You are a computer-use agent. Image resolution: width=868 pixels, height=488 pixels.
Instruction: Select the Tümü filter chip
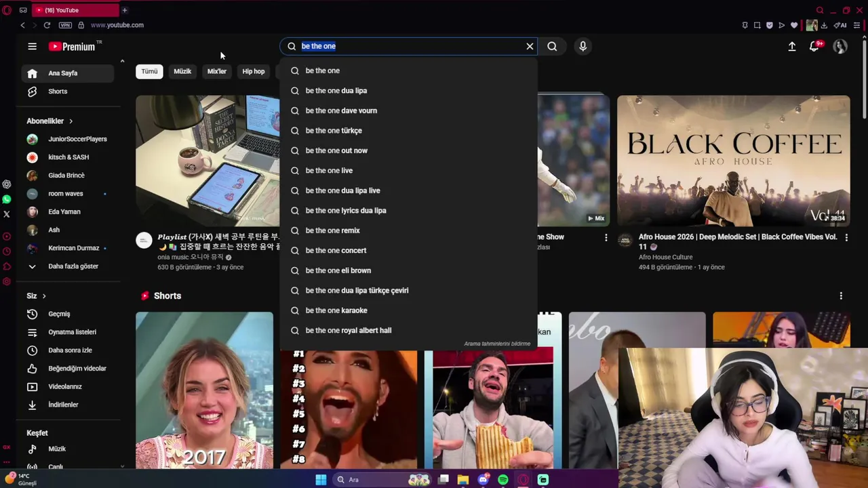[149, 71]
